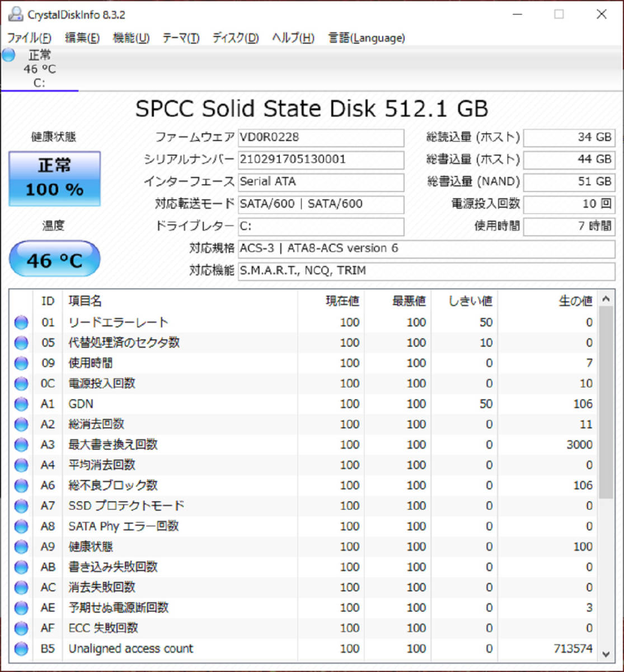
Task: Click status orb for ID 05 代替処理済のセクタ数
Action: point(21,343)
